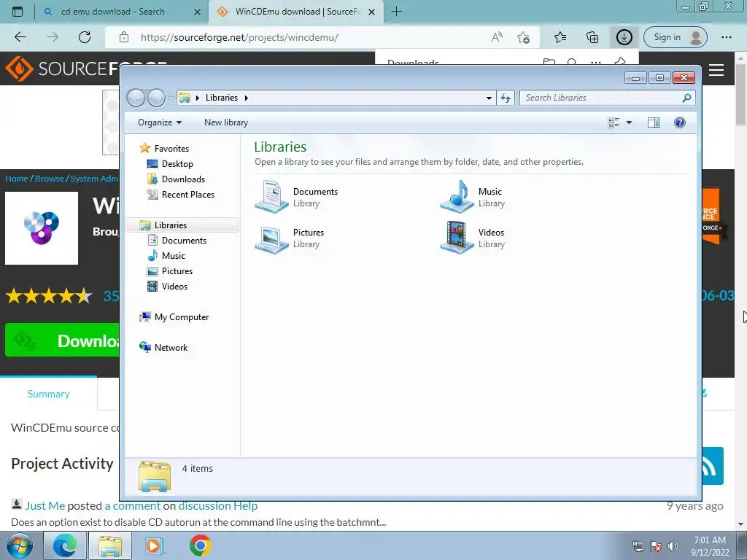Viewport: 747px width, 560px height.
Task: Select Downloads under Favorites
Action: pos(183,179)
